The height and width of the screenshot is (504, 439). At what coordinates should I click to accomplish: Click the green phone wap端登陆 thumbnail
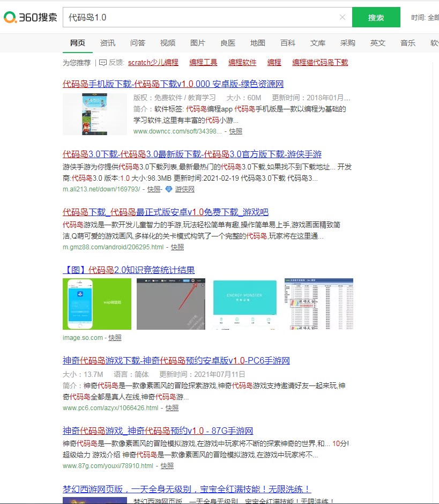point(97,304)
